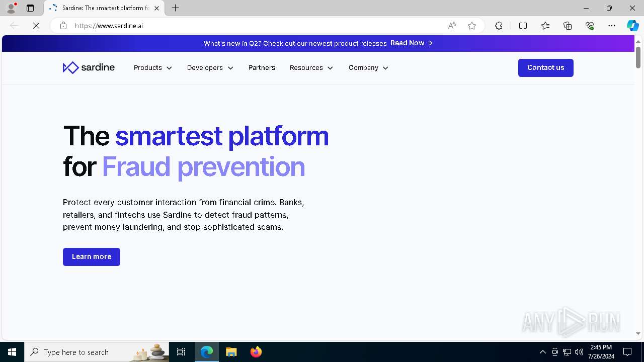
Task: Stop loading the page
Action: point(36,26)
